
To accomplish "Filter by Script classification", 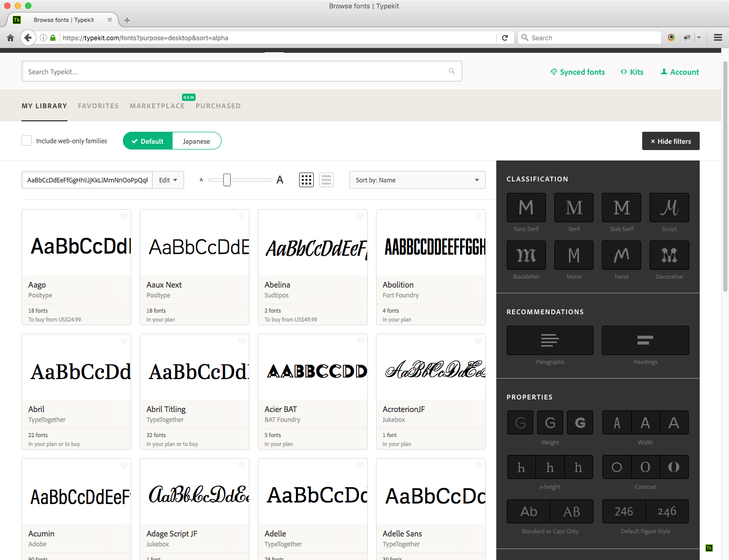I will tap(669, 208).
